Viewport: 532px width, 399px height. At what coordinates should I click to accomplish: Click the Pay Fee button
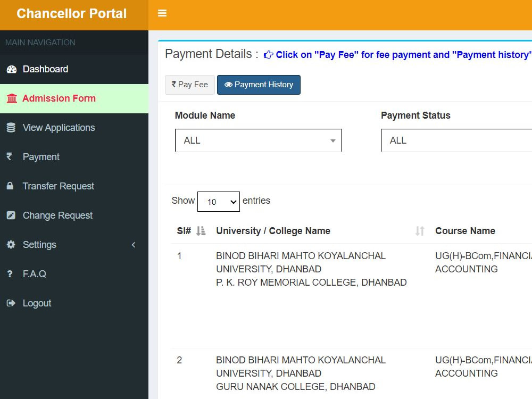click(x=190, y=85)
